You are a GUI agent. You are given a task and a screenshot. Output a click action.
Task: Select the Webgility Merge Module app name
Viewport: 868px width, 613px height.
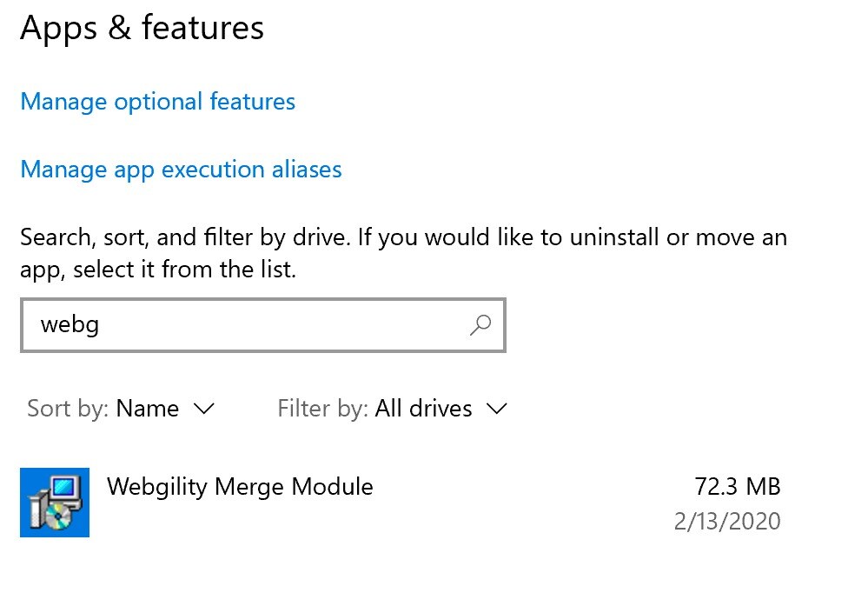(x=241, y=487)
